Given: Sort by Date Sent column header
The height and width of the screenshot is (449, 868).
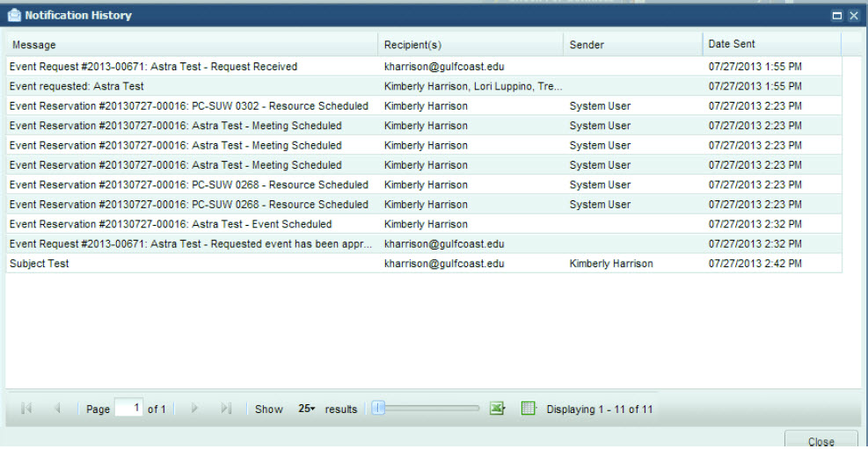Looking at the screenshot, I should 771,44.
